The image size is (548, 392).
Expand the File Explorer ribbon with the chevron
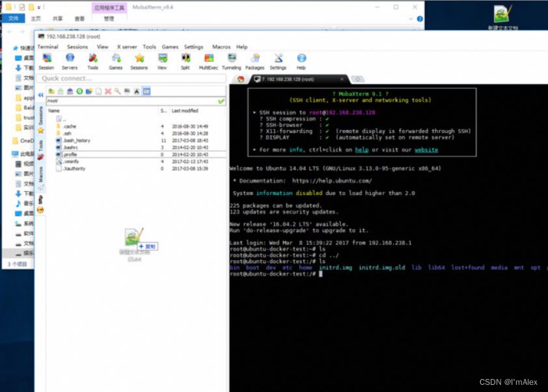pos(411,19)
